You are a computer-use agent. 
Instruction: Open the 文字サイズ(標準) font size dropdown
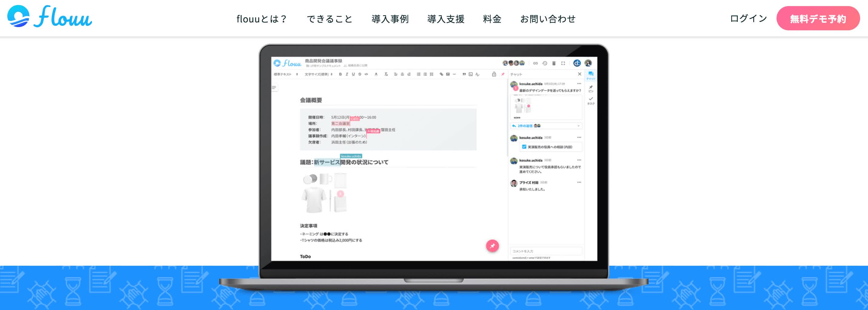click(x=318, y=74)
